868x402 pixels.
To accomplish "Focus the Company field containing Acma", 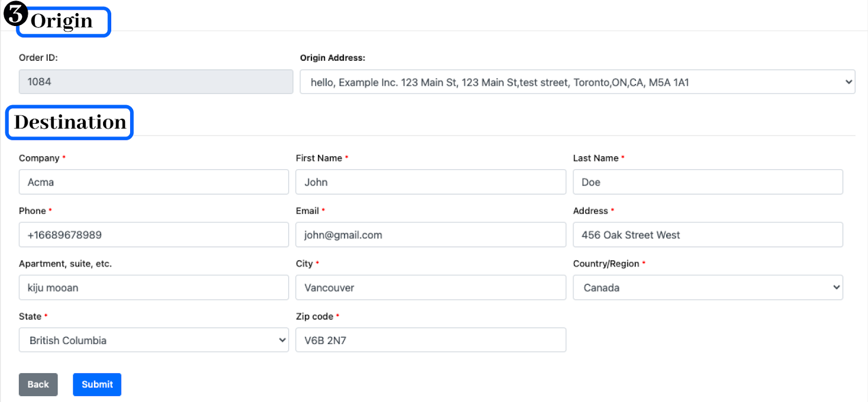I will [x=154, y=182].
